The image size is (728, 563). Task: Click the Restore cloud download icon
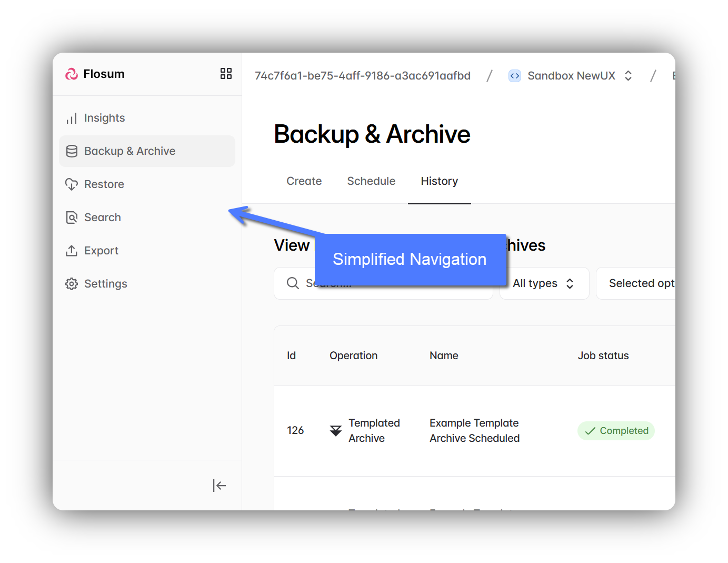(x=72, y=184)
